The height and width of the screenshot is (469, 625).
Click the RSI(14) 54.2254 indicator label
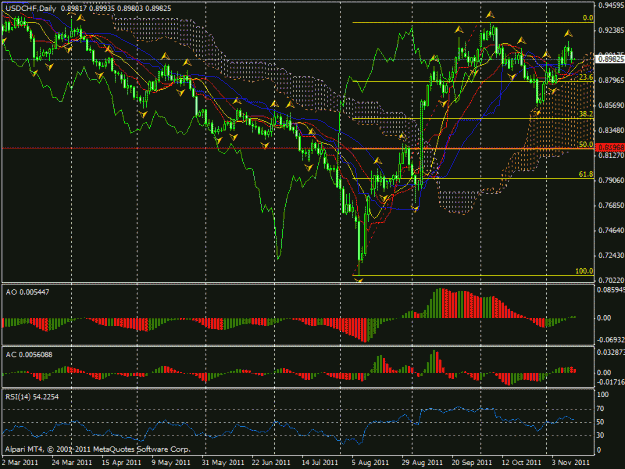coord(32,397)
